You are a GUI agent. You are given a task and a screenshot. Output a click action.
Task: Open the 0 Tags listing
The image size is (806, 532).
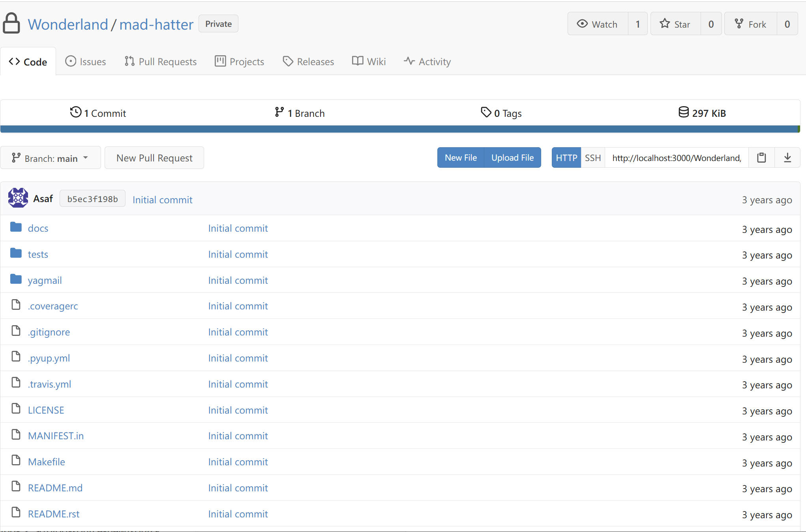pyautogui.click(x=501, y=113)
